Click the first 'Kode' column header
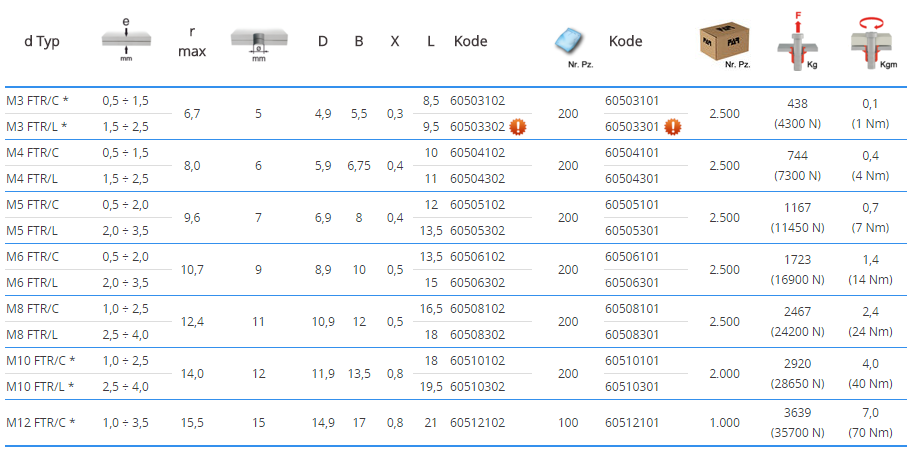The height and width of the screenshot is (450, 913). (471, 41)
